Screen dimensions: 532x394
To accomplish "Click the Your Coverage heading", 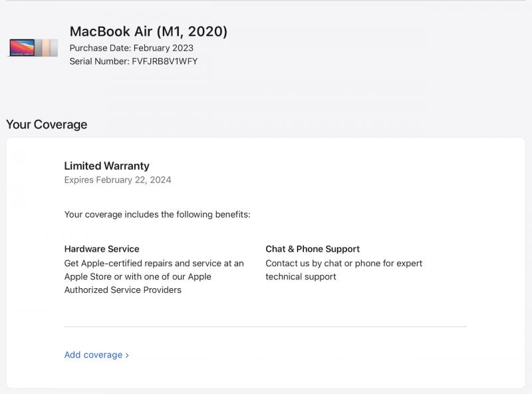I will tap(47, 124).
